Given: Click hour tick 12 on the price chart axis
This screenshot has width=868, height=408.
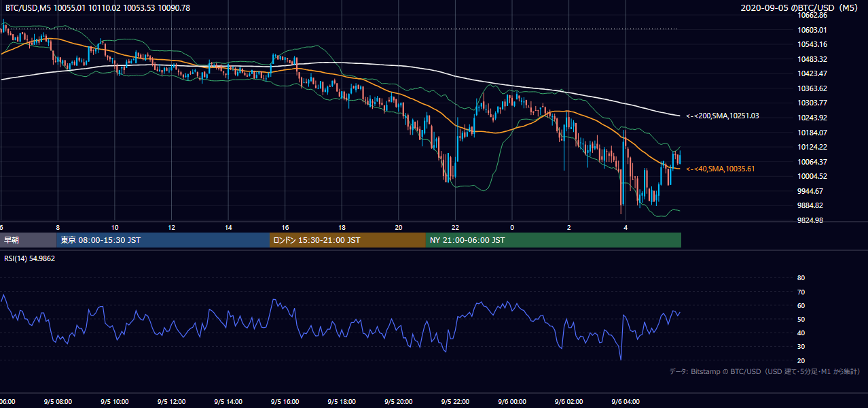Looking at the screenshot, I should coord(171,227).
